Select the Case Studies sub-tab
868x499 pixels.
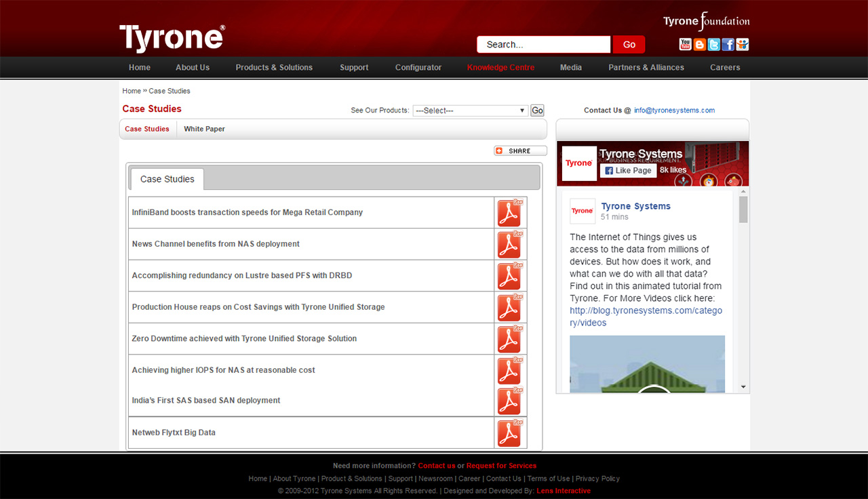[x=147, y=129]
